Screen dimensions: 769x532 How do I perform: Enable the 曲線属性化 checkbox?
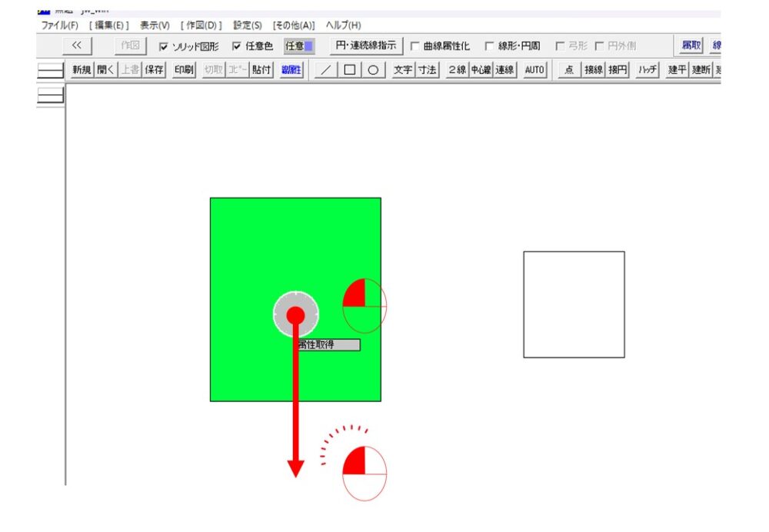(x=415, y=46)
